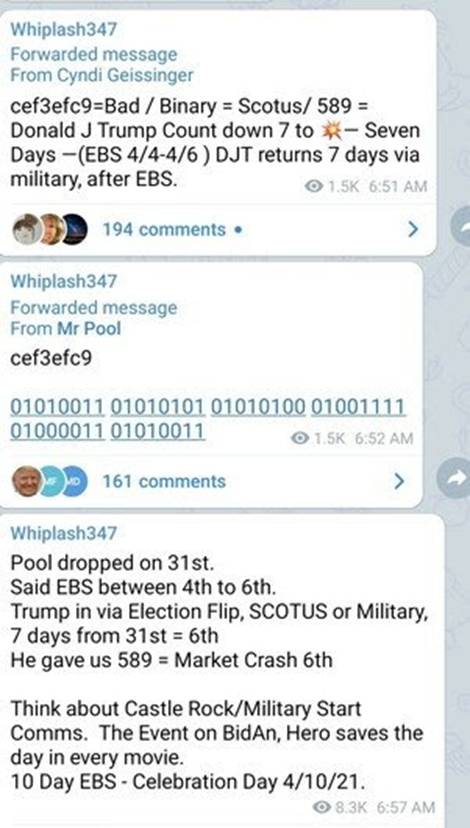
Task: Tap the dark avatar on first post
Action: point(74,229)
